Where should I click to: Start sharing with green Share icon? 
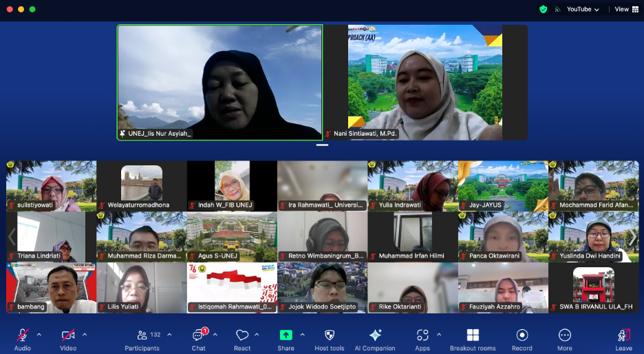[286, 335]
